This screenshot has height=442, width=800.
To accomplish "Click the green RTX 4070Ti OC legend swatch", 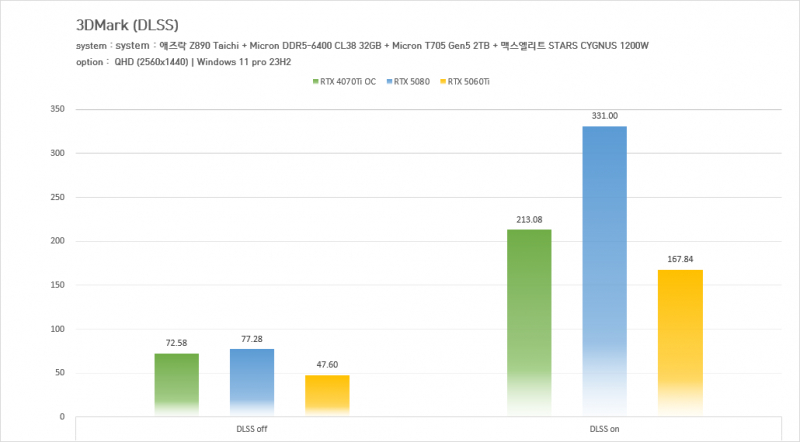I will pyautogui.click(x=315, y=81).
